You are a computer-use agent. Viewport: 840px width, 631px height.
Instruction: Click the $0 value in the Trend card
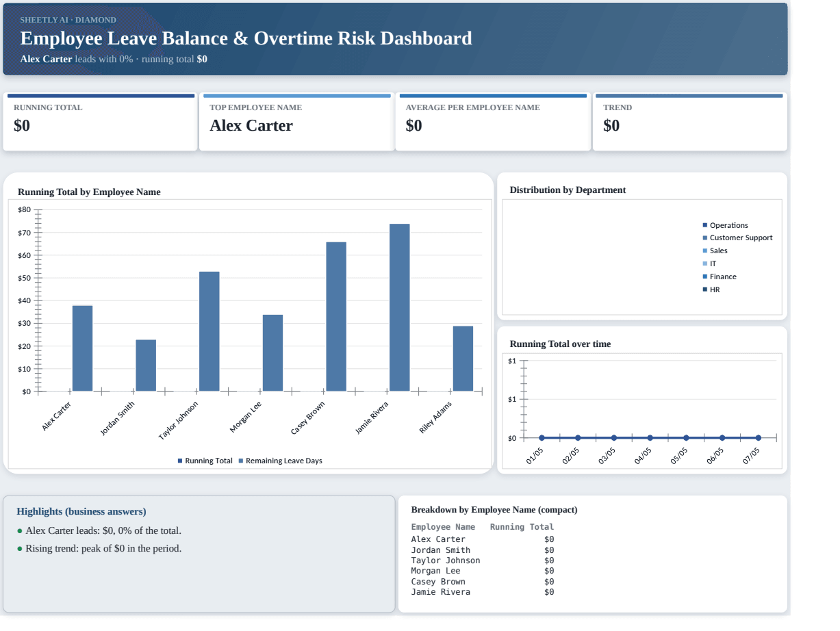pyautogui.click(x=611, y=125)
